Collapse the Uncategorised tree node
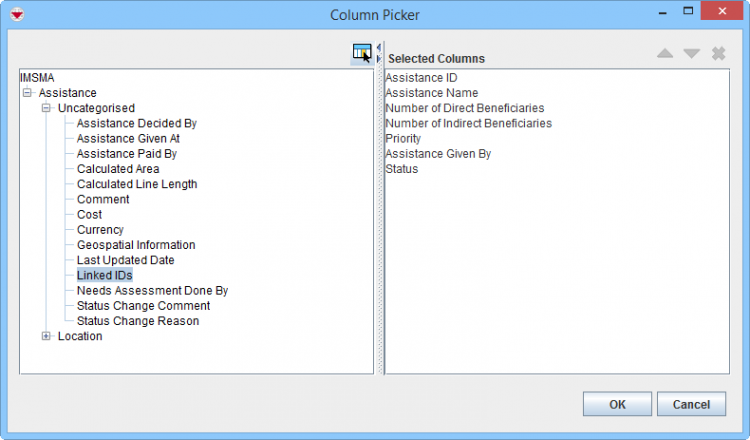This screenshot has height=440, width=750. (x=46, y=108)
